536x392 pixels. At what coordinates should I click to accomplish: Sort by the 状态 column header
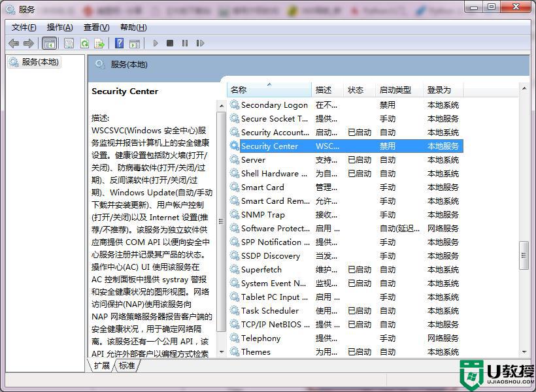click(359, 90)
